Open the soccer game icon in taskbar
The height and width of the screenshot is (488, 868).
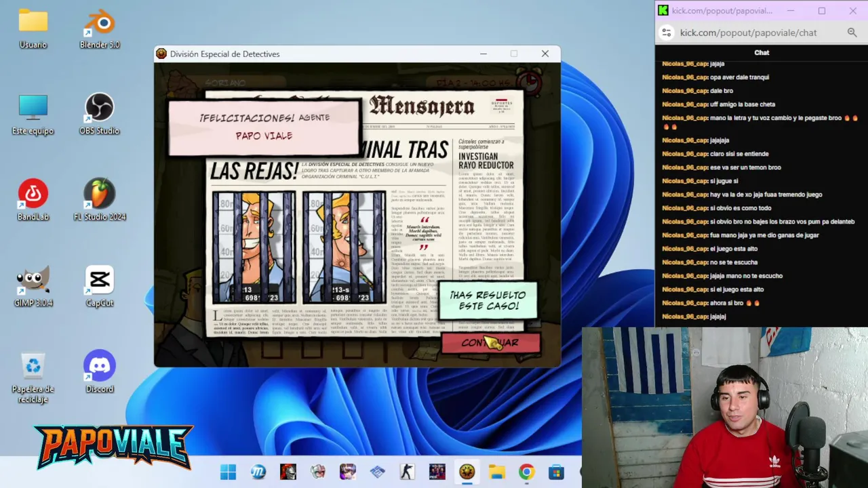[437, 472]
